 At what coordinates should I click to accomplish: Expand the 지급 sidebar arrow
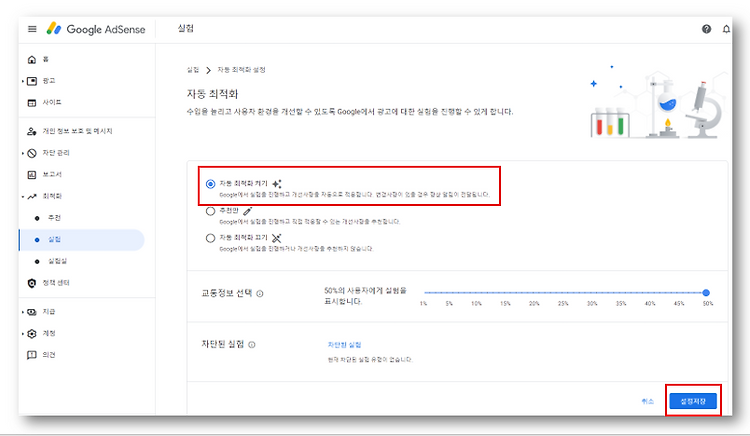(22, 312)
